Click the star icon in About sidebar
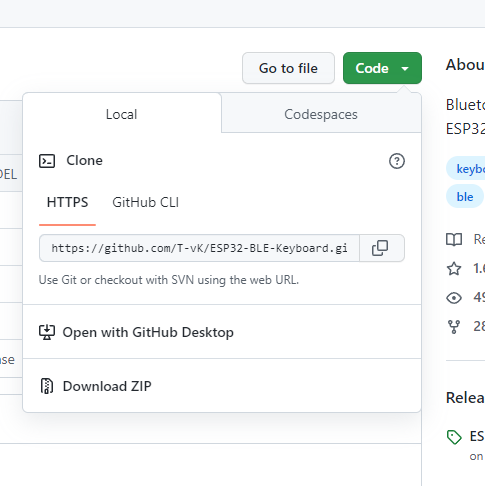Viewport: 485px width, 486px height. pos(454,268)
